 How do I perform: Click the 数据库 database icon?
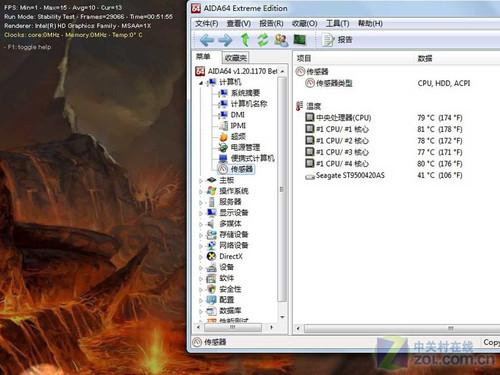[212, 311]
